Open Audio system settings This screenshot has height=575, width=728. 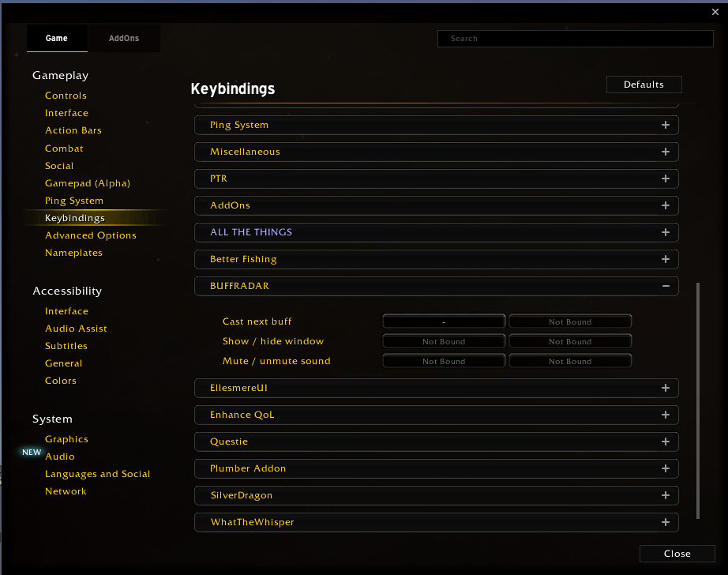point(59,457)
